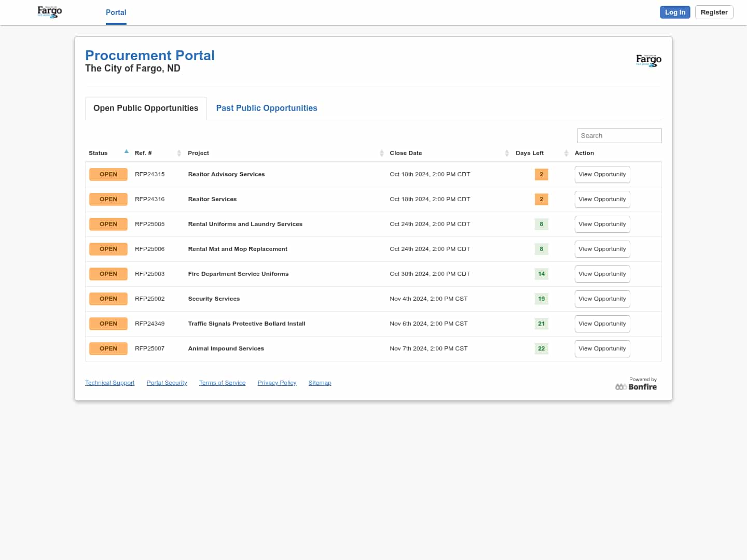Screen dimensions: 747x560
Task: Click the Action column header
Action: 584,153
